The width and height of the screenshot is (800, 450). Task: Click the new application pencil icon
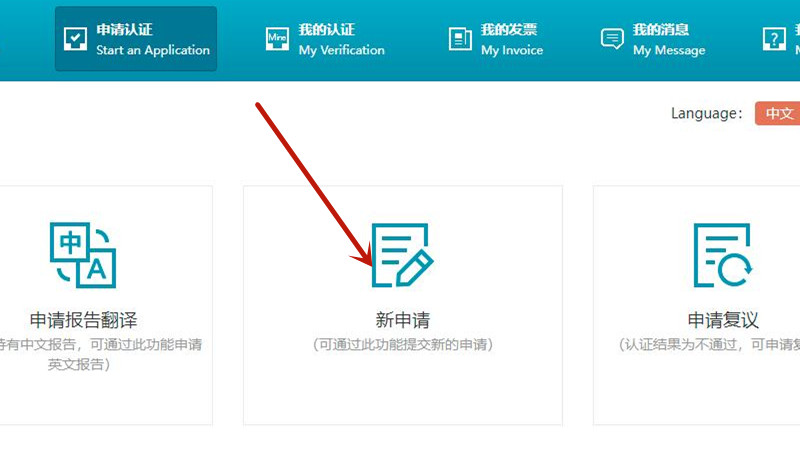click(x=402, y=255)
